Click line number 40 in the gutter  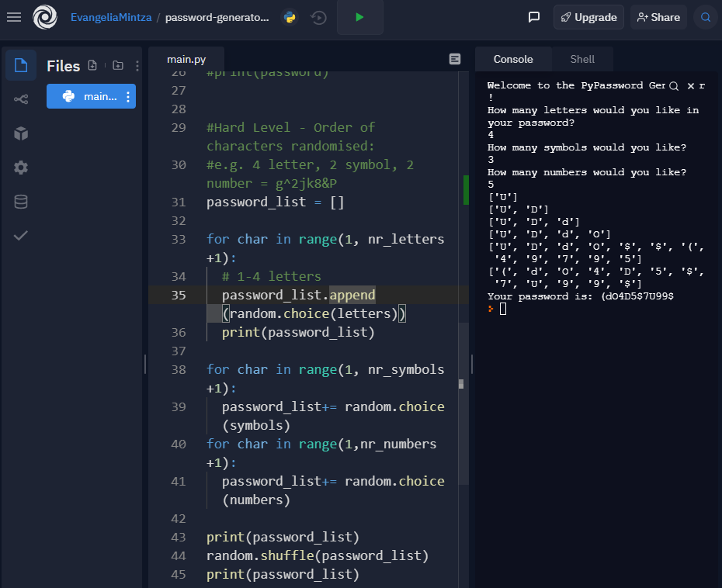pyautogui.click(x=179, y=444)
